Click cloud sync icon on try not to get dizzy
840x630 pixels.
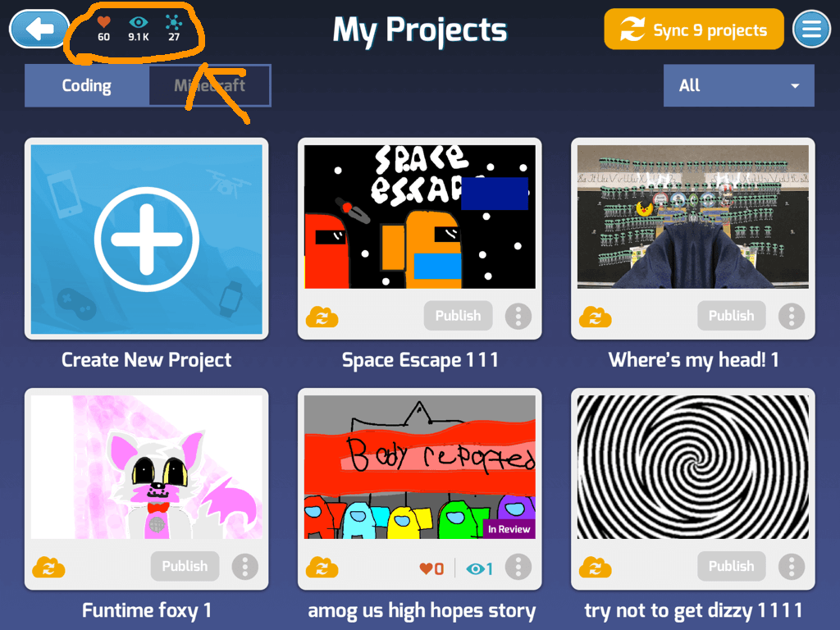[596, 568]
